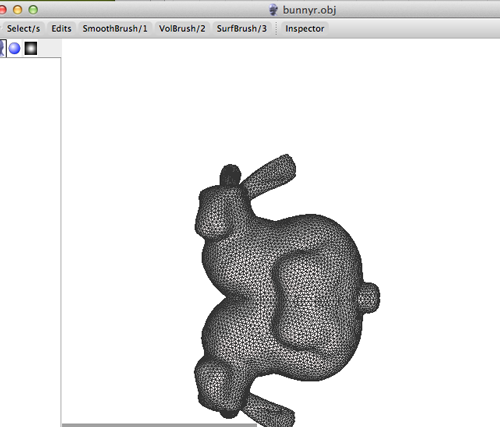Click the bunnyr.obj window title text

click(309, 10)
